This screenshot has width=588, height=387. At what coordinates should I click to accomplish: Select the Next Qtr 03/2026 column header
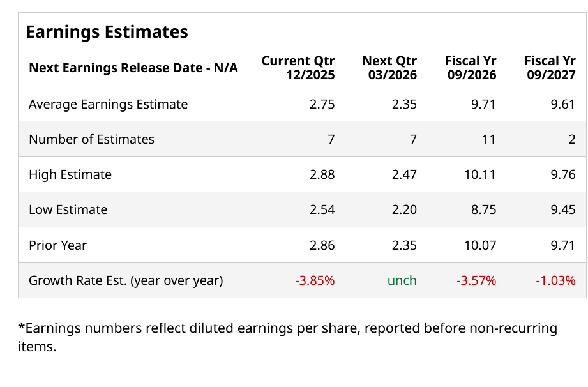pos(389,68)
